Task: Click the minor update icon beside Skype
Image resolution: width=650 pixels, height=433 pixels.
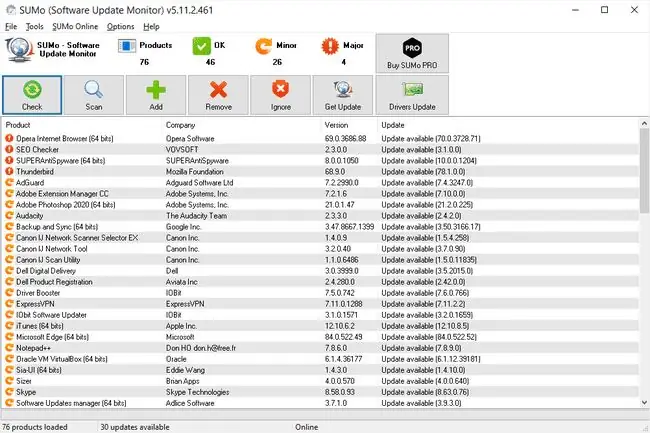Action: pyautogui.click(x=9, y=392)
